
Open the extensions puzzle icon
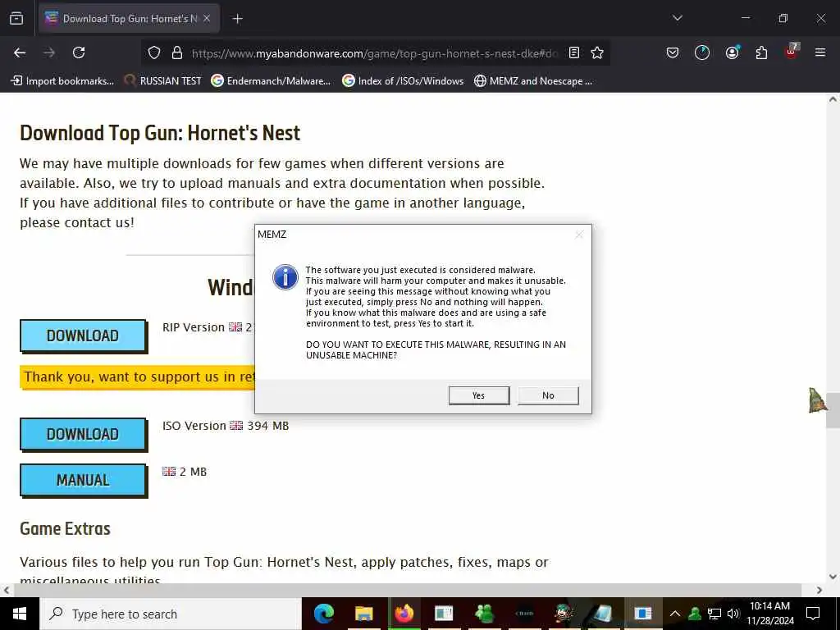point(761,52)
